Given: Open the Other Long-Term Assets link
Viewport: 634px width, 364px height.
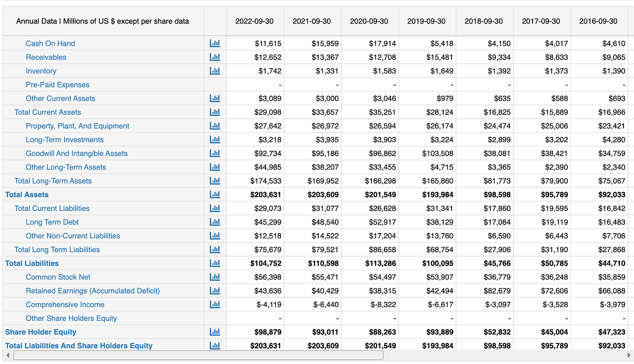Looking at the screenshot, I should tap(66, 167).
